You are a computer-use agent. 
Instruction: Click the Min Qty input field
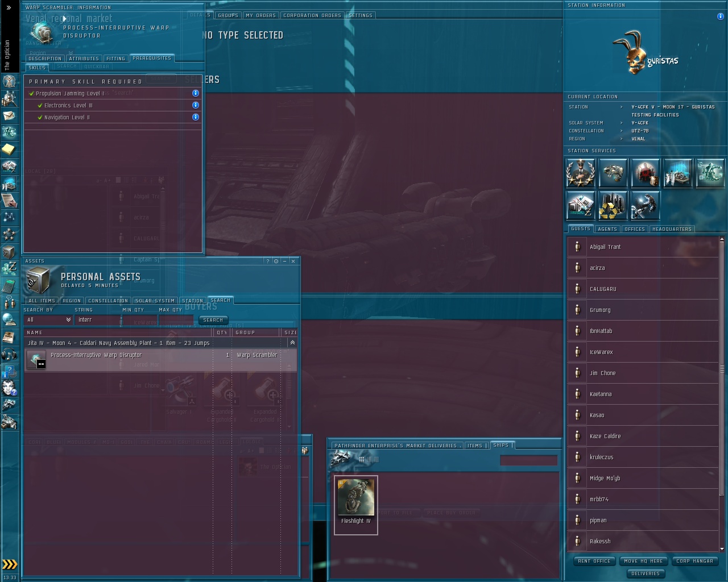(139, 320)
